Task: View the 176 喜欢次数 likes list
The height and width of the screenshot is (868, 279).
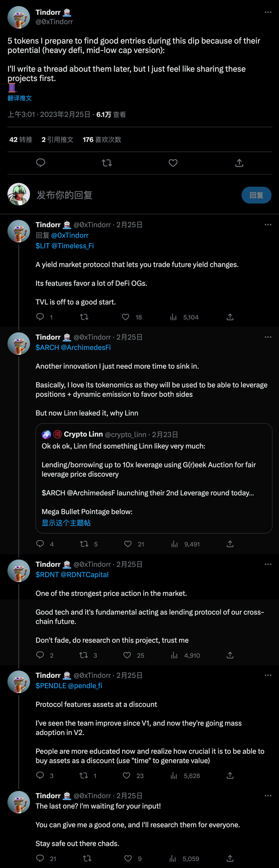Action: pos(102,140)
